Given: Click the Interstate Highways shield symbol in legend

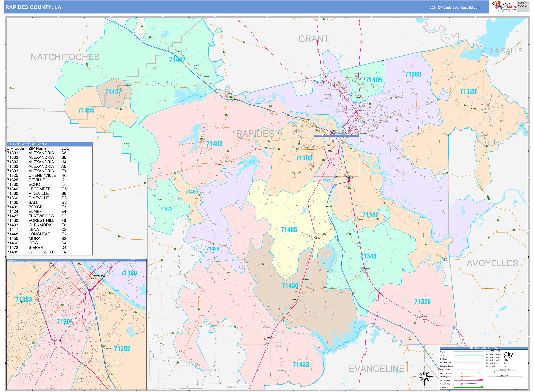Looking at the screenshot, I should [x=461, y=384].
